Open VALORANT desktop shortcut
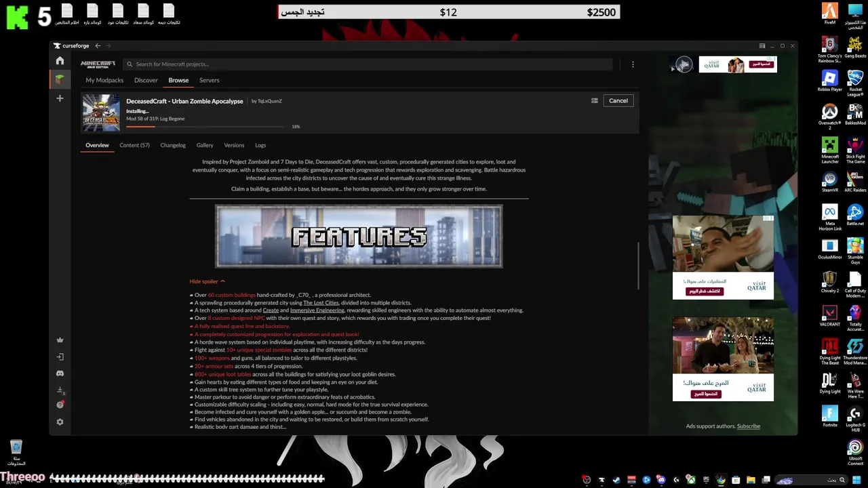Viewport: 868px width, 488px height. click(x=830, y=316)
